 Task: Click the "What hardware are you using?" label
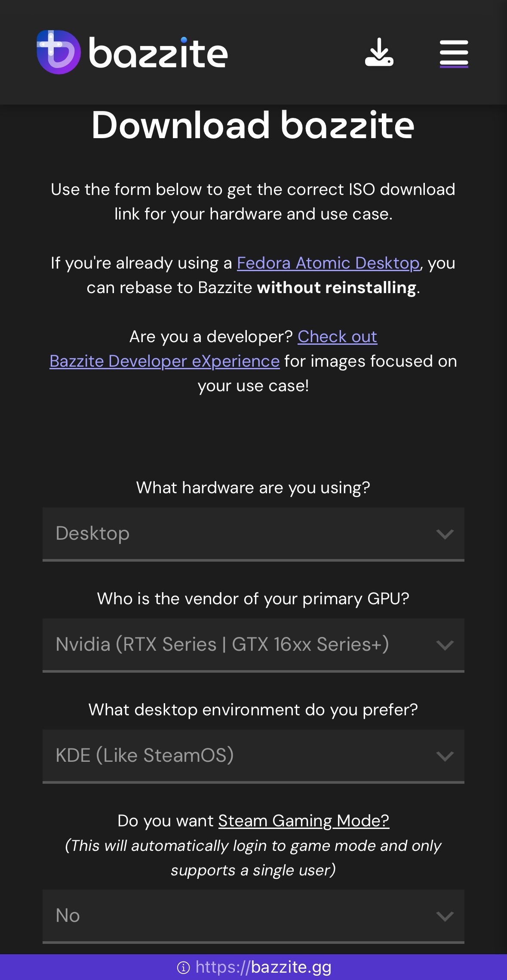(253, 488)
